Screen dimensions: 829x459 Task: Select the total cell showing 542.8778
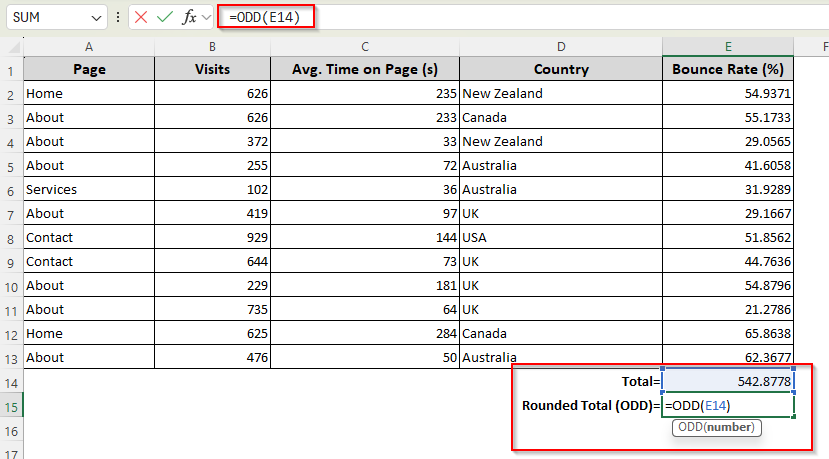[x=728, y=381]
